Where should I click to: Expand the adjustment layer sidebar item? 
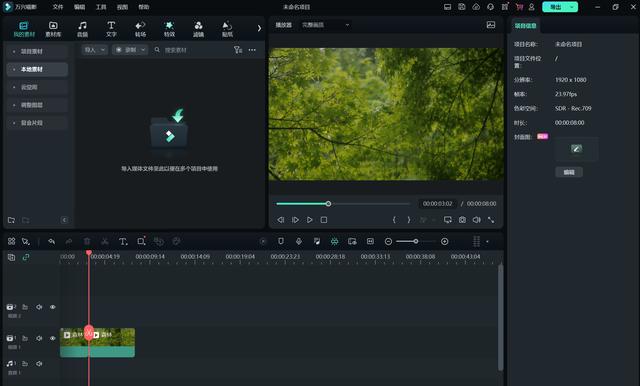coord(37,105)
